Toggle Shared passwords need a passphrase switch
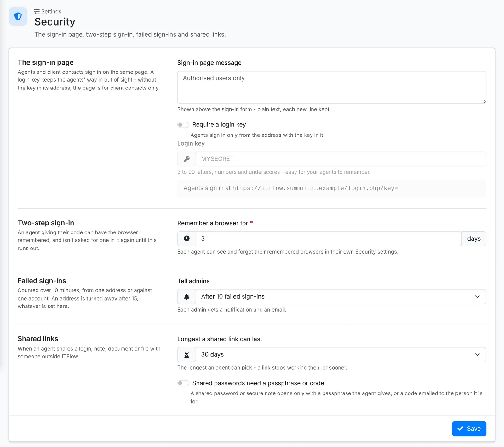 [x=183, y=383]
